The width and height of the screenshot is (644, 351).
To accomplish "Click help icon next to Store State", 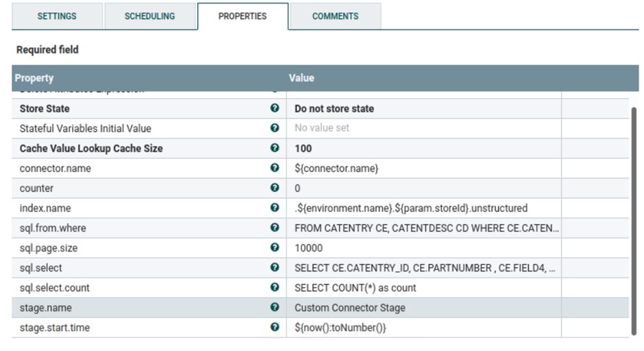I will [x=275, y=108].
